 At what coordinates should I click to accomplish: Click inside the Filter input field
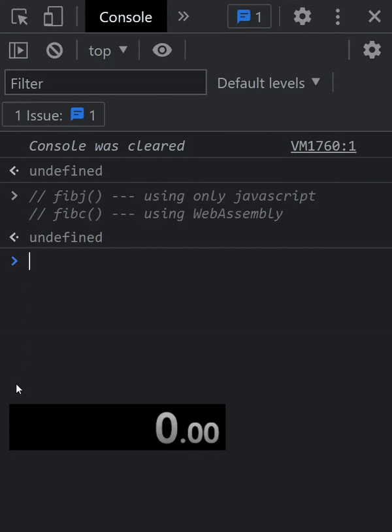(x=105, y=82)
